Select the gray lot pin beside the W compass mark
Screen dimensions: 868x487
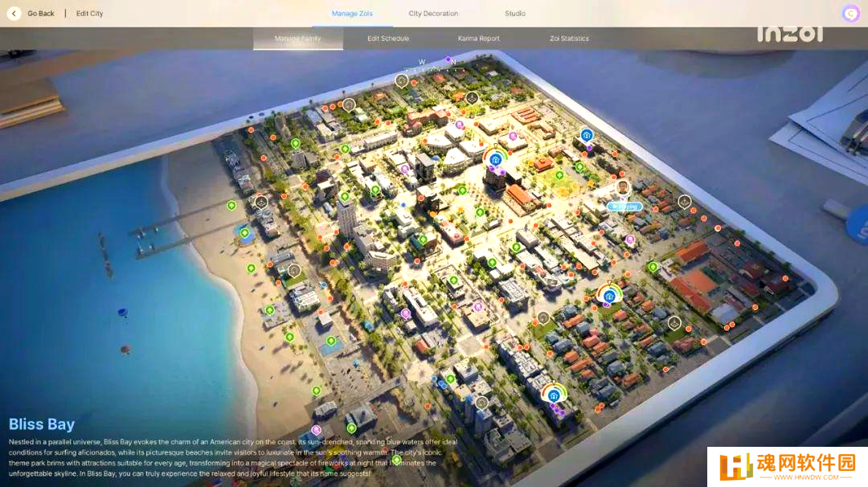click(401, 81)
